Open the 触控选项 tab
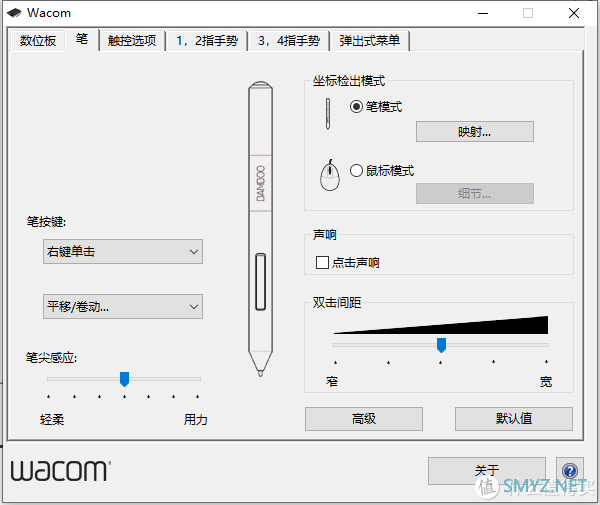 click(132, 41)
